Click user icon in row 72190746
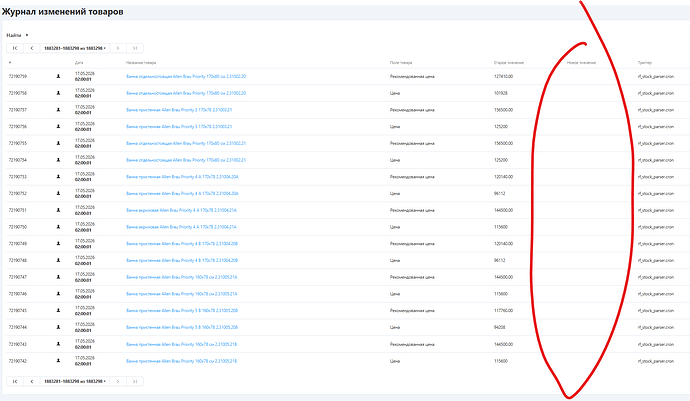Image resolution: width=690 pixels, height=401 pixels. click(58, 294)
